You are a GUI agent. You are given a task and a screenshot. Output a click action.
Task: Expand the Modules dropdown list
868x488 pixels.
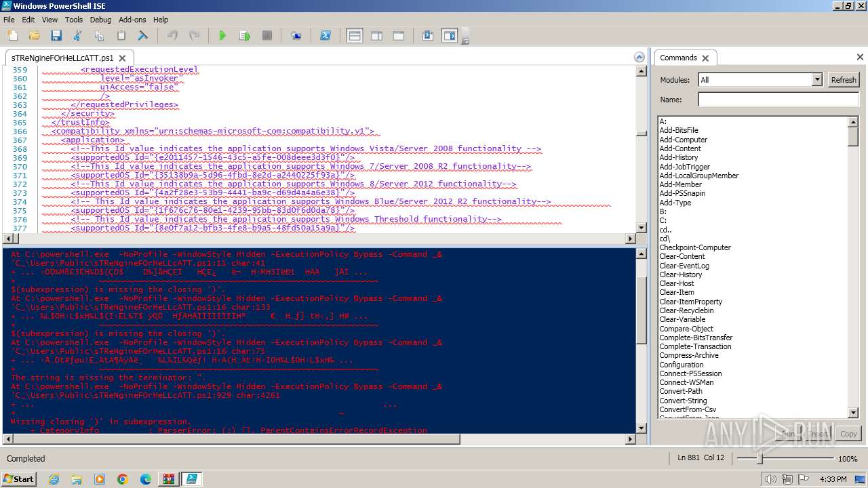817,79
